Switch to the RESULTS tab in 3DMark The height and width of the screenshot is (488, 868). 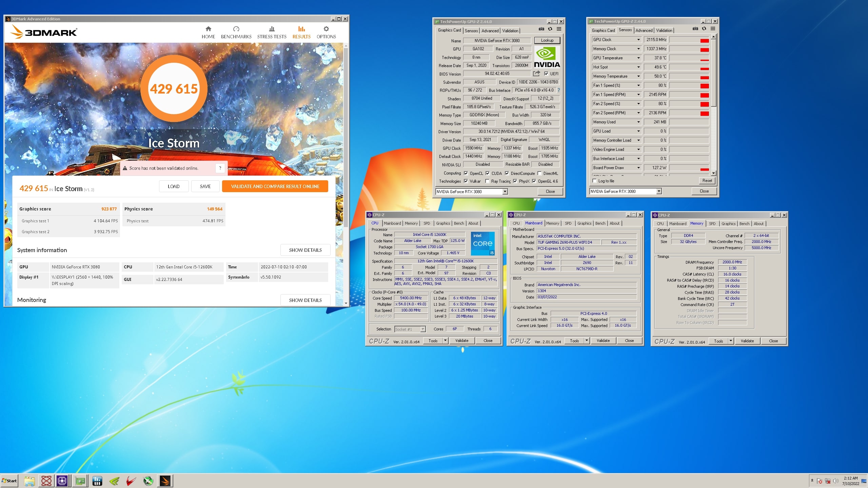(301, 33)
